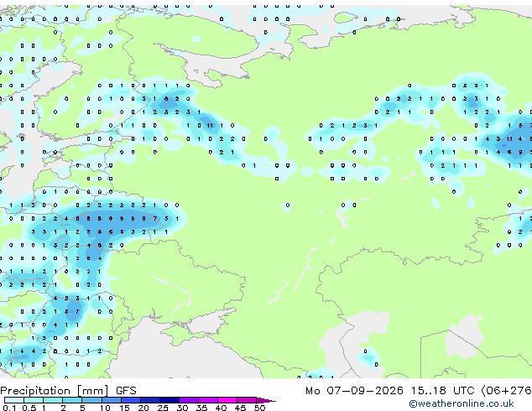Screen dimensions: 532x411
Task: Click the "10" legend scale label
Action: tap(105, 408)
